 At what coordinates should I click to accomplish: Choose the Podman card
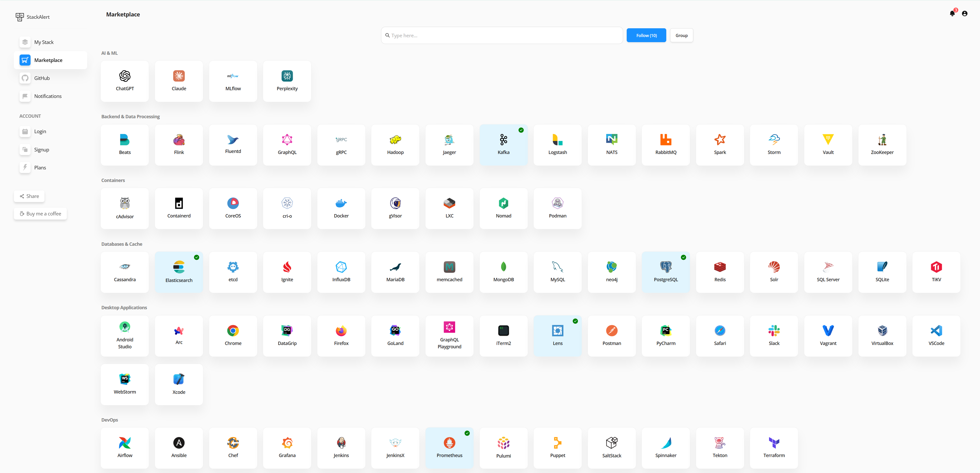pyautogui.click(x=557, y=208)
